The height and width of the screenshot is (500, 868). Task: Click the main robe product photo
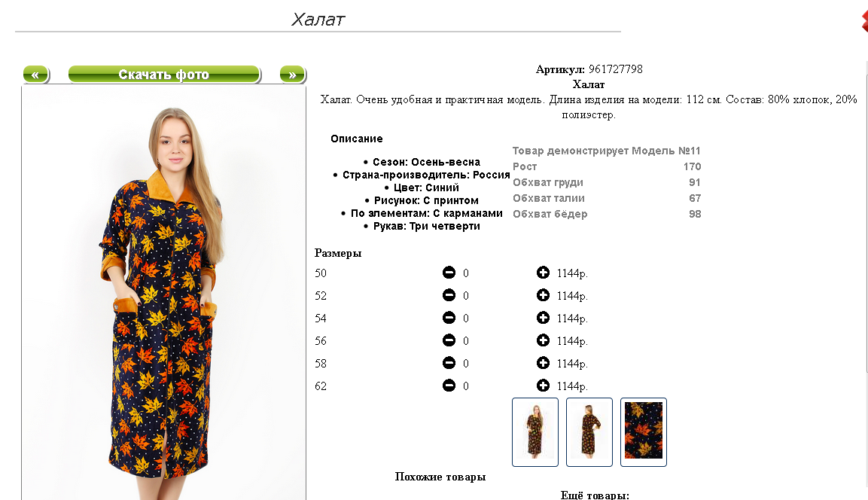click(x=164, y=294)
